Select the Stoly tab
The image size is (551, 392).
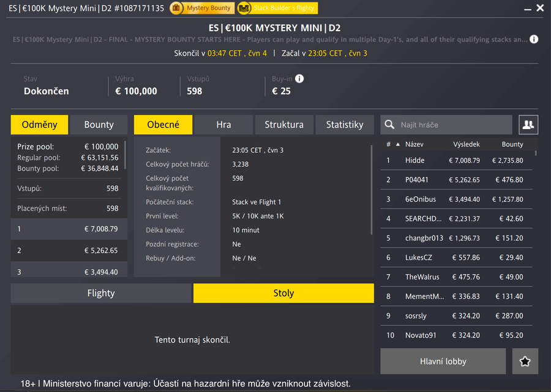tap(283, 293)
